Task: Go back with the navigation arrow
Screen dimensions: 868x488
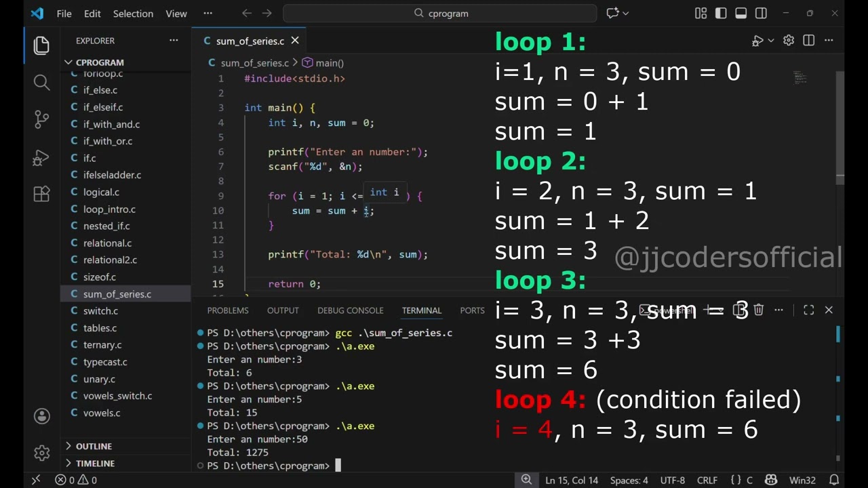Action: click(247, 14)
